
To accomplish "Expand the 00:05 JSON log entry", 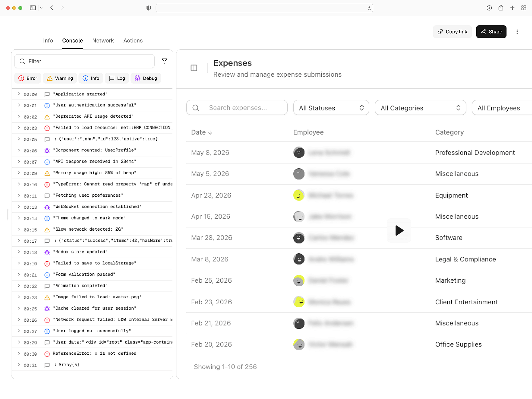I will (x=19, y=139).
